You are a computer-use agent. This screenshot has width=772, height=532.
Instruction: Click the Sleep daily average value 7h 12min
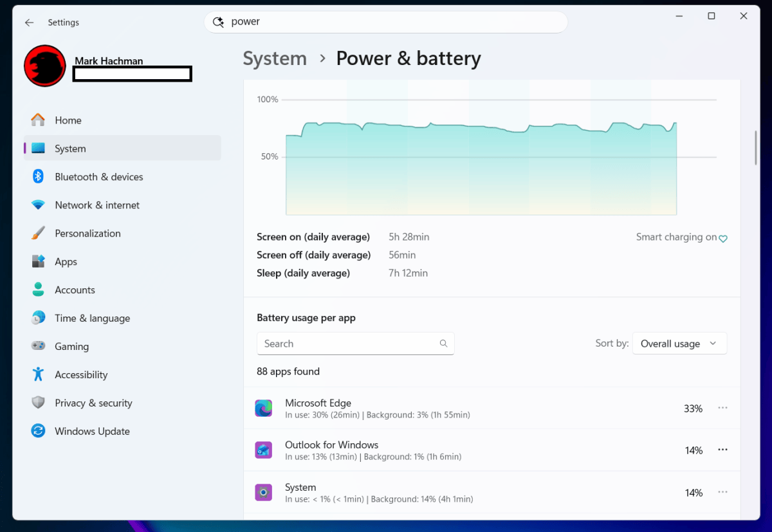coord(408,273)
